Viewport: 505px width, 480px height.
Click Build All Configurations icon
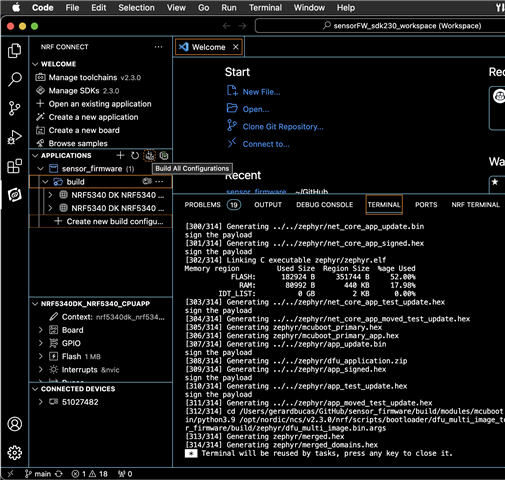coord(150,155)
